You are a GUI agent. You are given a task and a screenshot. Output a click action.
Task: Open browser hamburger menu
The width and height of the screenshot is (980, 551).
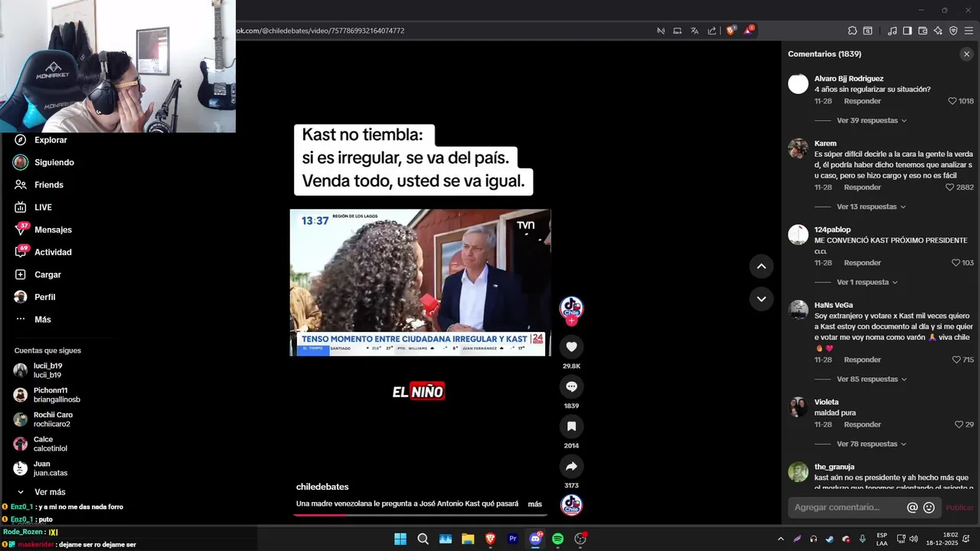pyautogui.click(x=969, y=31)
